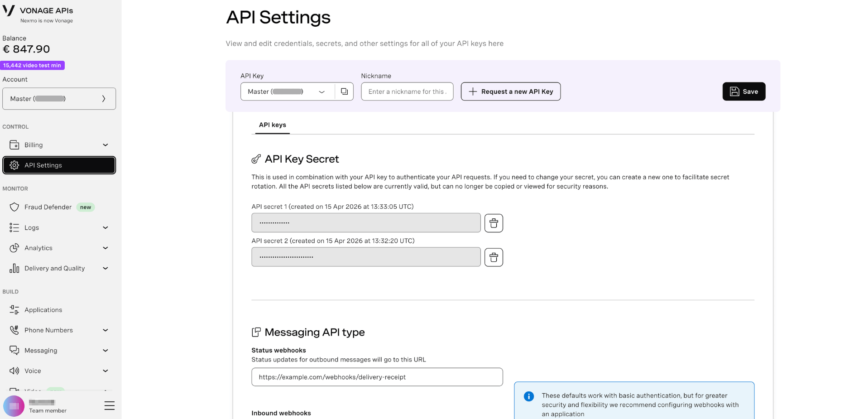Click the Status webhooks URL field
This screenshot has height=419, width=868.
[x=377, y=377]
